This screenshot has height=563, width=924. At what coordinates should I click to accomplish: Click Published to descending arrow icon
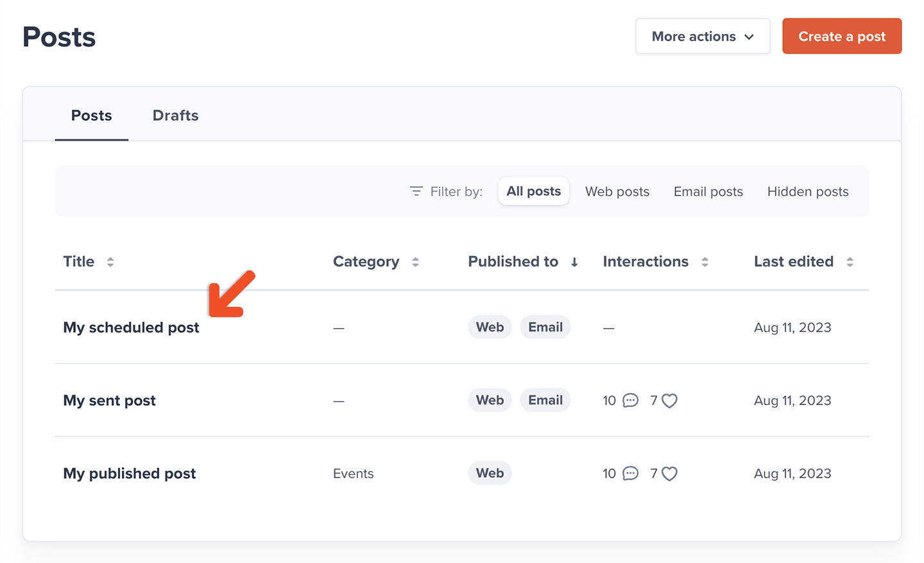574,262
